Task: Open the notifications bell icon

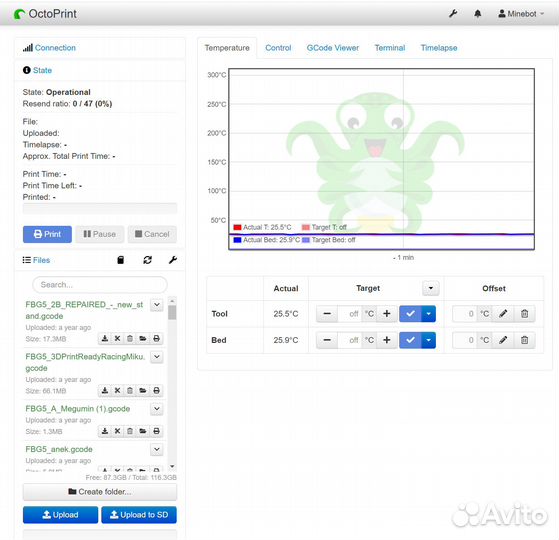Action: tap(478, 14)
